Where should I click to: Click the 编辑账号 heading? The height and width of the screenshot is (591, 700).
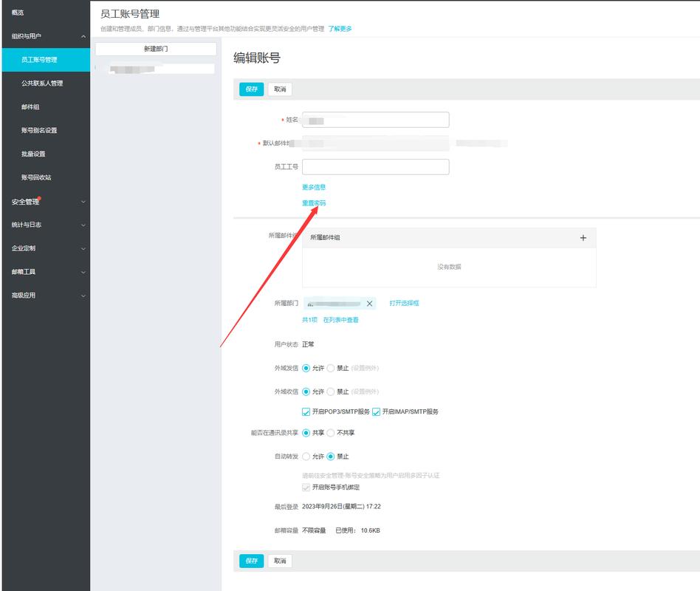point(257,58)
